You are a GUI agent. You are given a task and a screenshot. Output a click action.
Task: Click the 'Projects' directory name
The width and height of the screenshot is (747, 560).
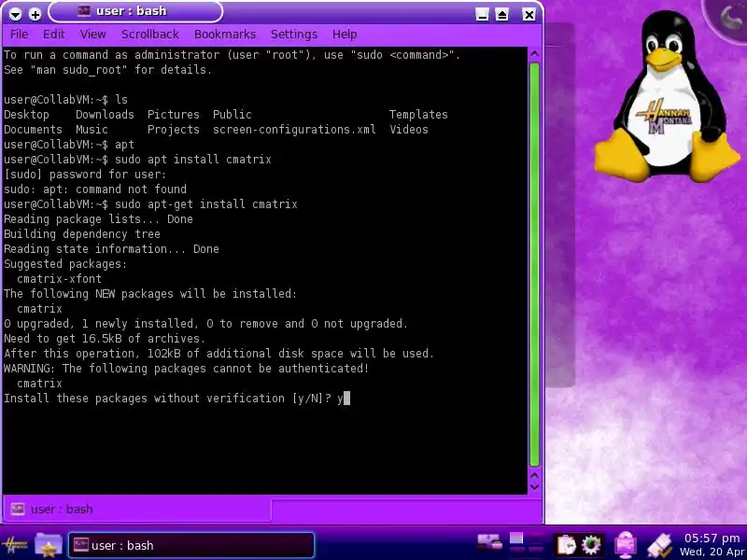(174, 130)
